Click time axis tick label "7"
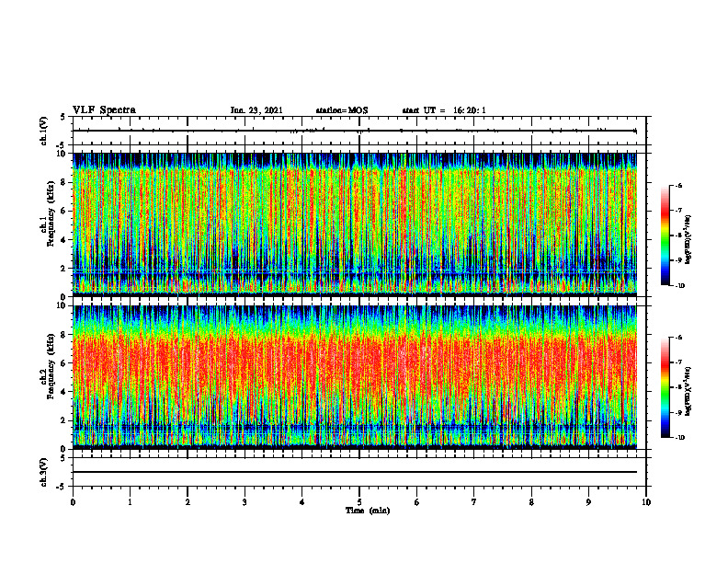The image size is (728, 563). coord(474,502)
